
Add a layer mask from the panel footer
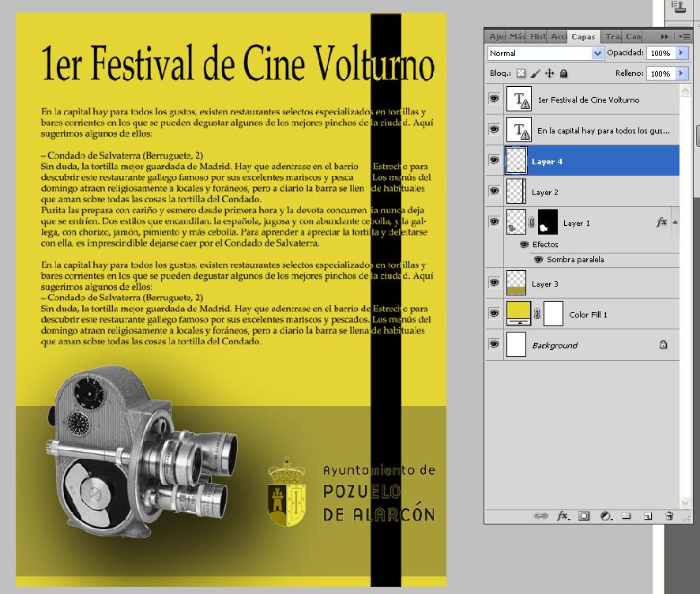pos(584,516)
